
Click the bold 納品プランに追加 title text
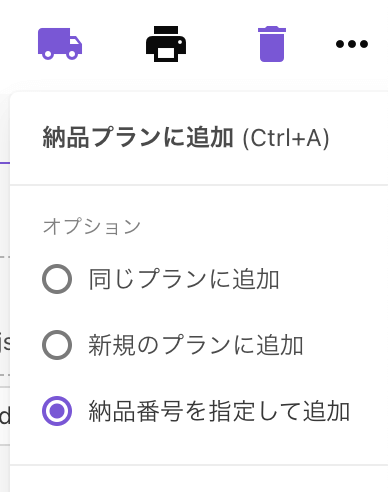(x=138, y=138)
